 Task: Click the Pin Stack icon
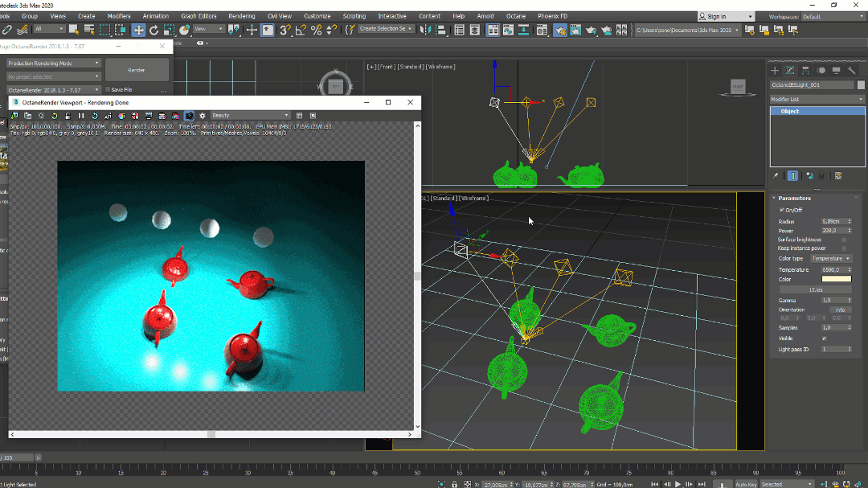tap(776, 175)
